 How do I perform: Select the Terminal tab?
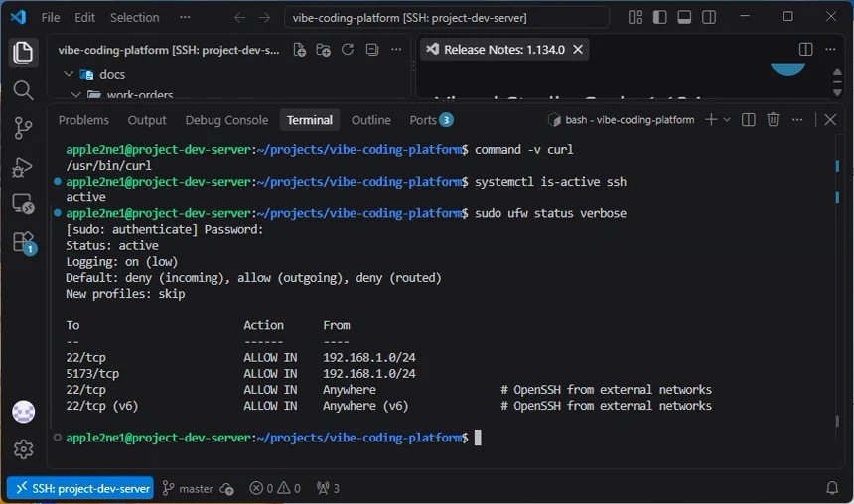[x=310, y=120]
